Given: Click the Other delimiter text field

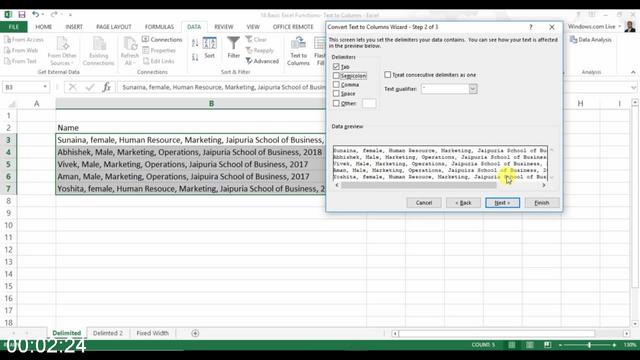Looking at the screenshot, I should coord(369,103).
